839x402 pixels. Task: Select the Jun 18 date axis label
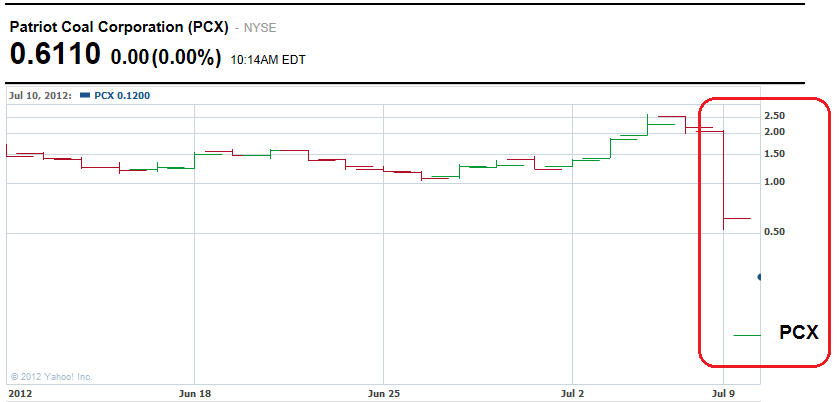(x=193, y=393)
